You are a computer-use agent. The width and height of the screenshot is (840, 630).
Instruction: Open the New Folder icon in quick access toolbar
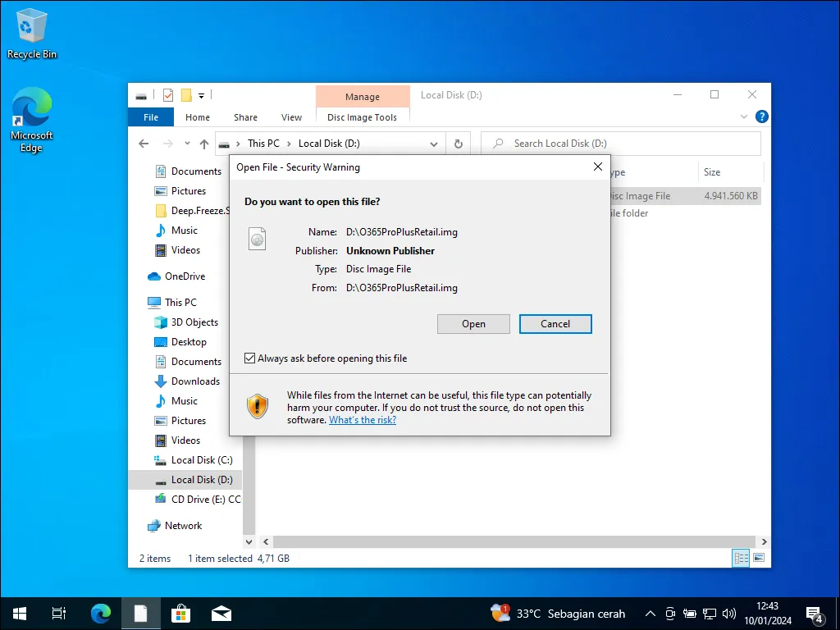186,95
